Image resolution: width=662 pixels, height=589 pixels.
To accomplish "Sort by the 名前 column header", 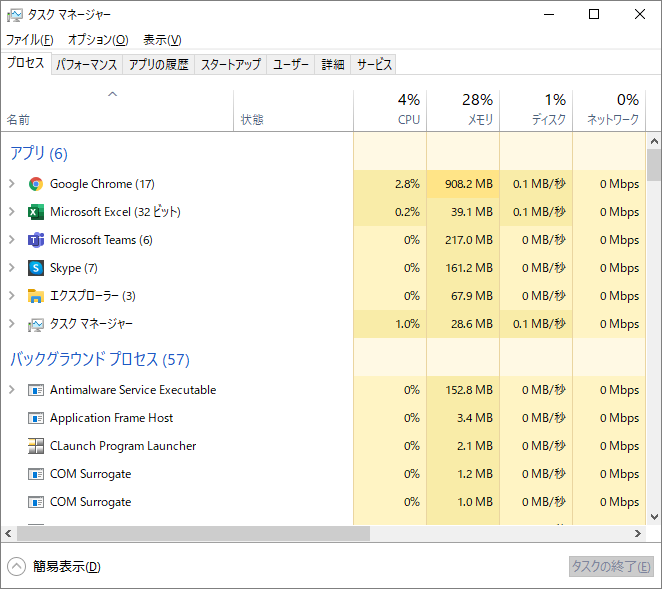I will pyautogui.click(x=117, y=111).
